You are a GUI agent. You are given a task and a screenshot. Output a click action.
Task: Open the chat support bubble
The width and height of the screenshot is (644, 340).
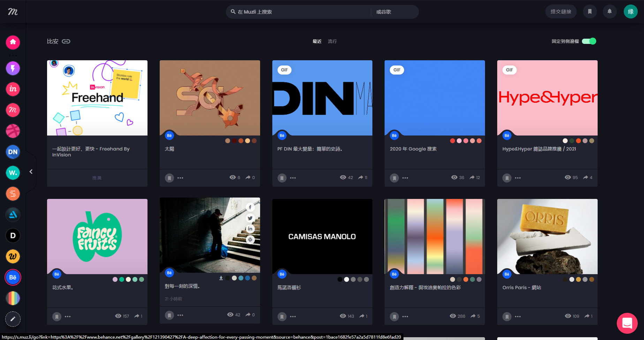[627, 323]
